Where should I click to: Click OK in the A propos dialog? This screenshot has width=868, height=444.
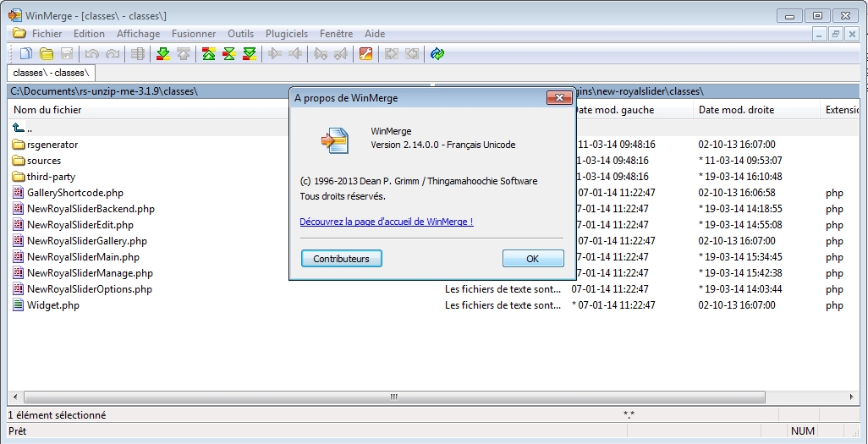pyautogui.click(x=532, y=259)
